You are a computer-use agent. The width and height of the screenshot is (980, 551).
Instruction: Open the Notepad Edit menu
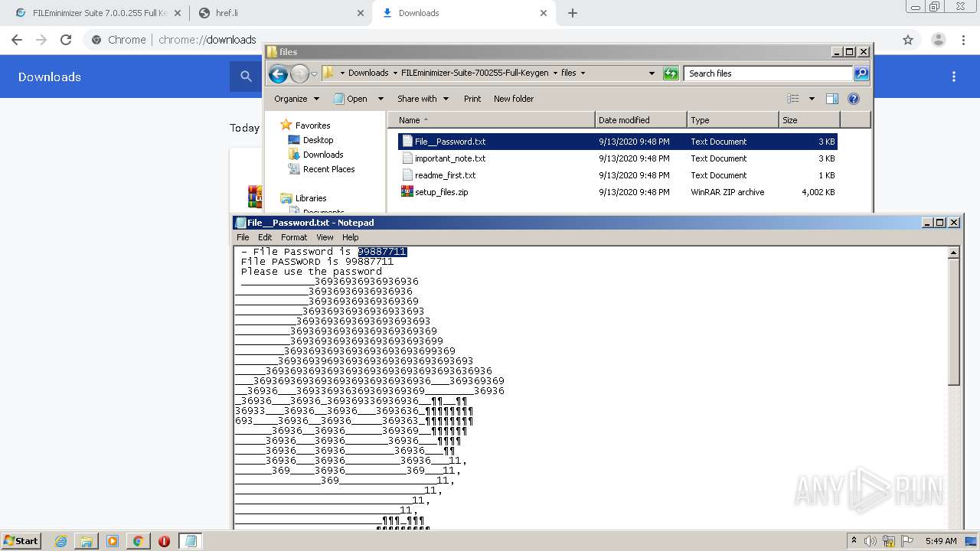pyautogui.click(x=265, y=237)
